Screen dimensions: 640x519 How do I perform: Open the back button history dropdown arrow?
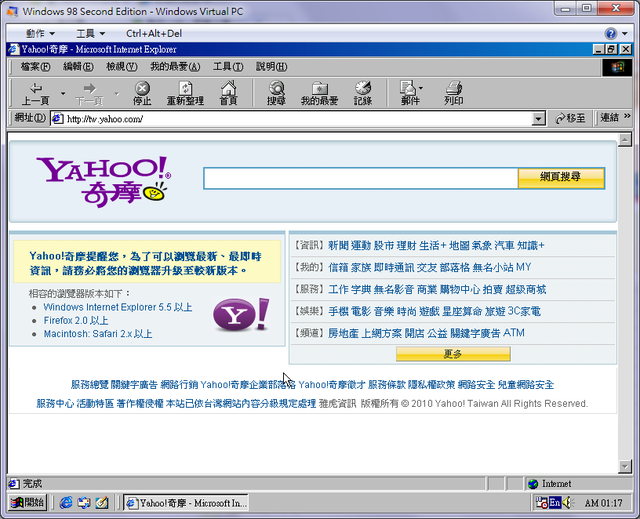tap(63, 93)
